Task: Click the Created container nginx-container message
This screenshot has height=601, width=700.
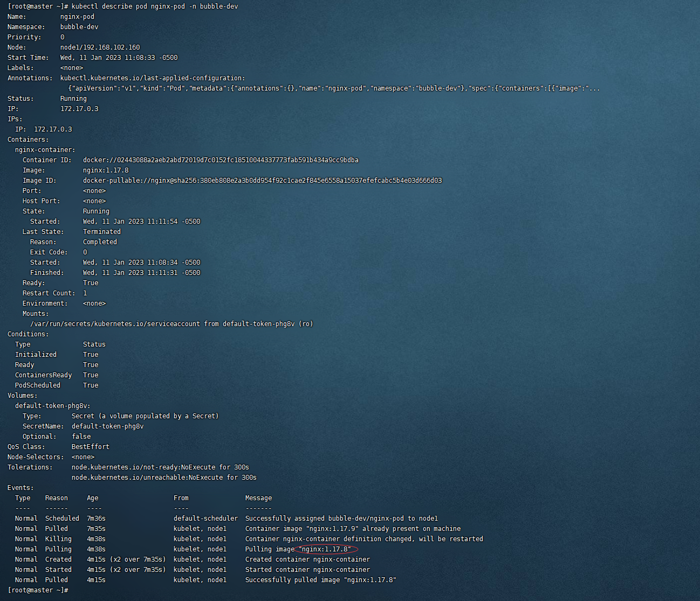Action: (x=308, y=559)
